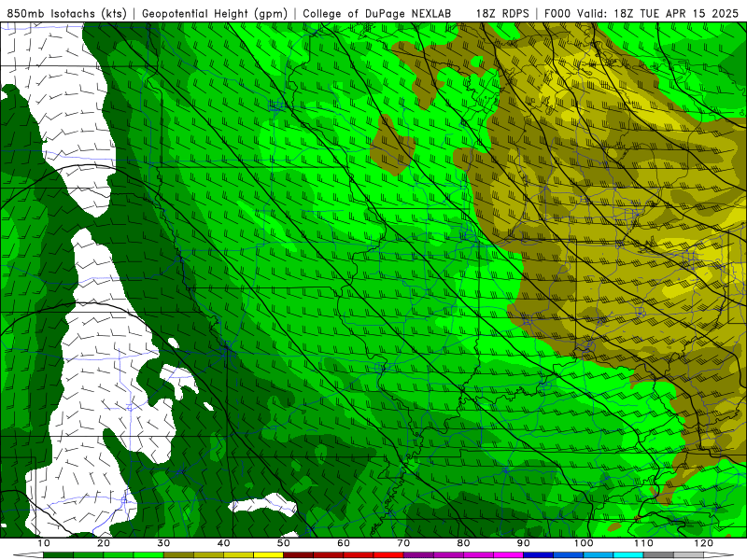Pick the light gray 115-120 kt swatch
This screenshot has height=560, width=747.
click(688, 555)
